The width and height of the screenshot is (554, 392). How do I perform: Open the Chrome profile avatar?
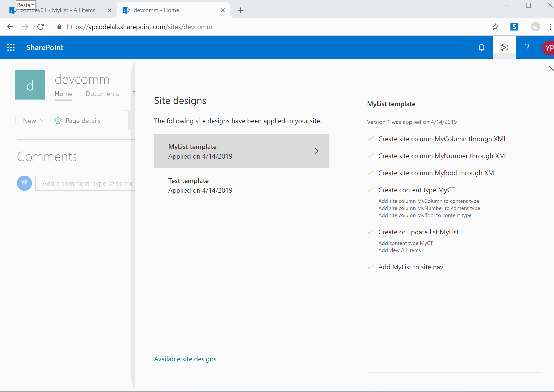535,27
